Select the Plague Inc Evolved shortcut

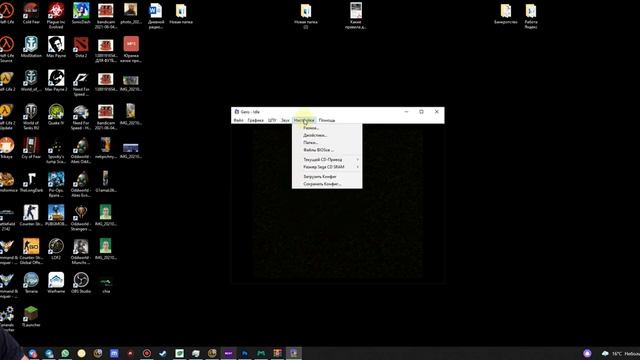(56, 16)
